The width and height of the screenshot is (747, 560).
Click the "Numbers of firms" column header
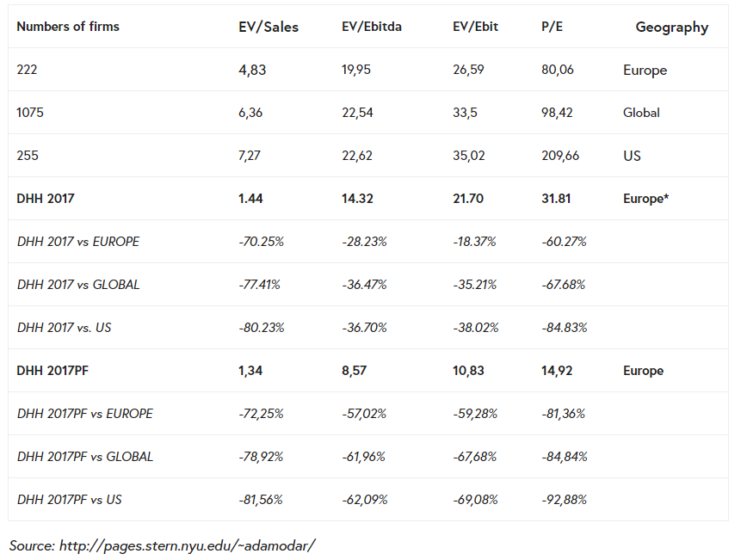[x=68, y=27]
